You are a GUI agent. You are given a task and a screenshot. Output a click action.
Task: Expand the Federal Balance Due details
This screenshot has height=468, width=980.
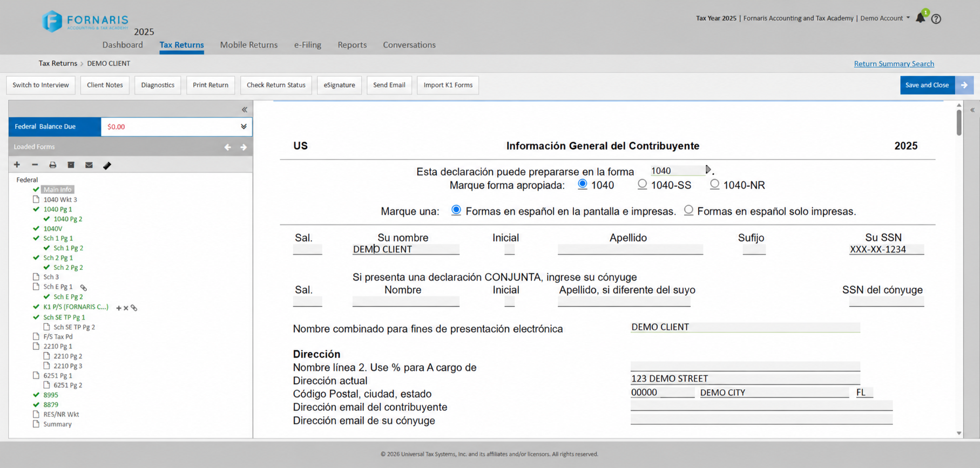click(x=244, y=126)
